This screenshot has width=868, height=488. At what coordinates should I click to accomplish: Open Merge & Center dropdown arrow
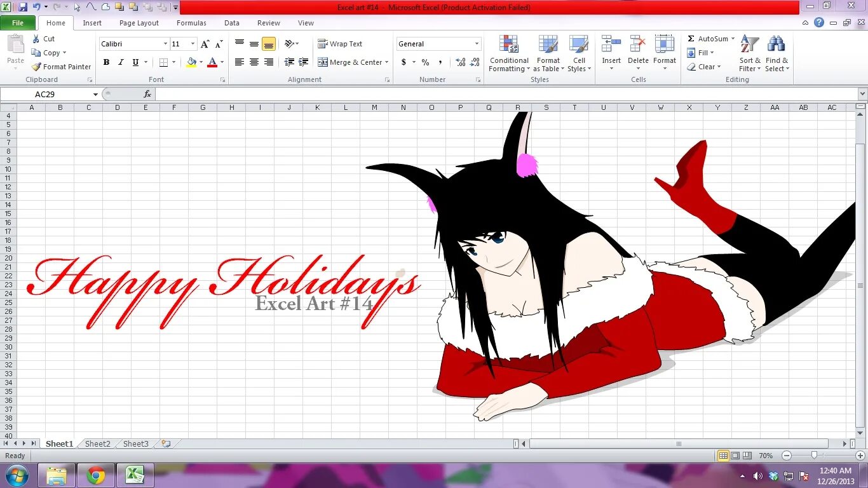coord(387,62)
